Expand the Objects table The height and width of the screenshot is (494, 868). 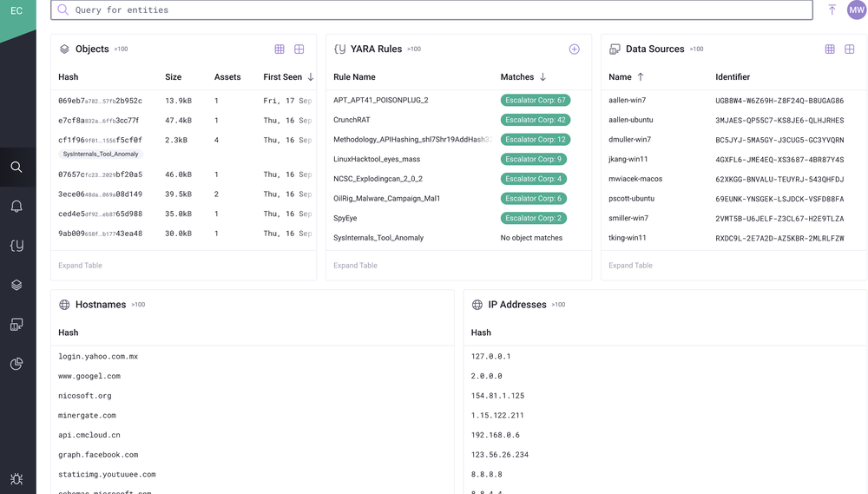80,266
